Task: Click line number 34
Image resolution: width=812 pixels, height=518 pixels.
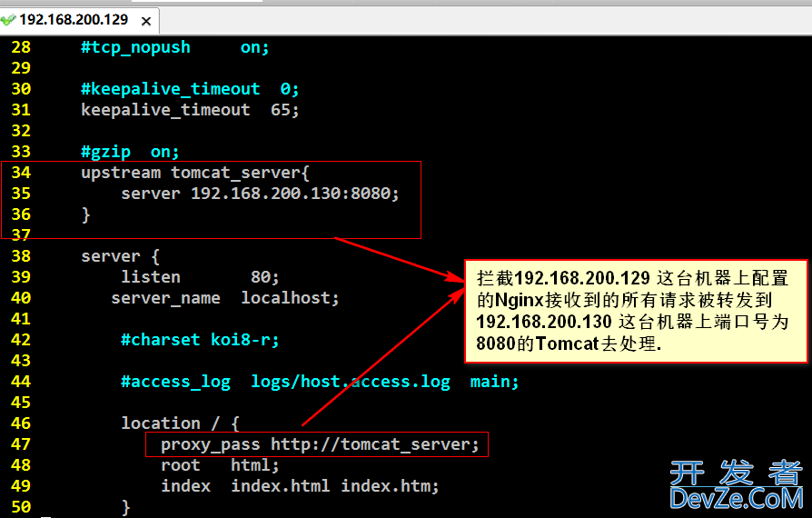Action: pyautogui.click(x=21, y=173)
